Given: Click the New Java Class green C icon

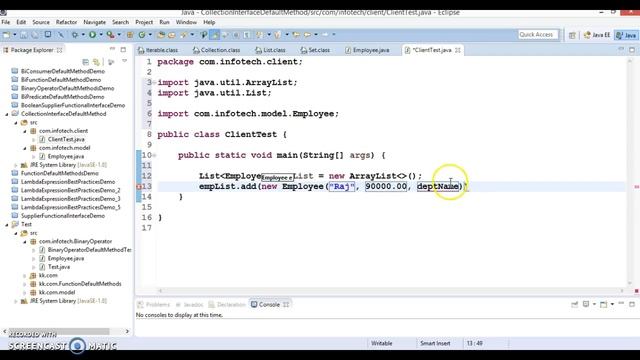Looking at the screenshot, I should click(142, 35).
